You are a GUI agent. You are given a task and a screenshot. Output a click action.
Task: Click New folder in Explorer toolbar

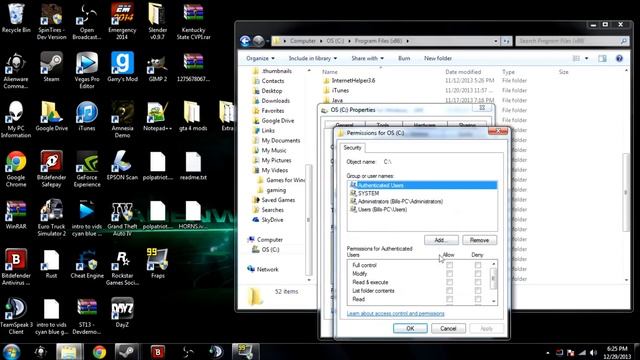point(438,58)
